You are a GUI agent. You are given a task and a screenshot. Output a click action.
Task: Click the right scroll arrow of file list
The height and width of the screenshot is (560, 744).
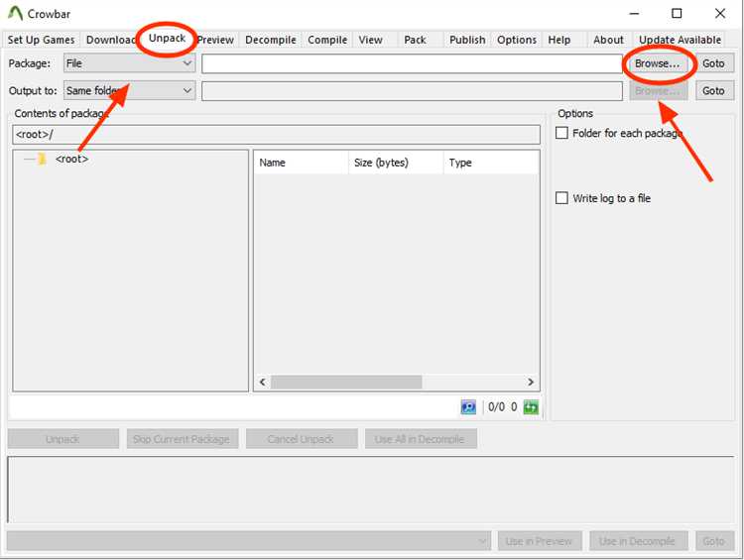click(x=531, y=382)
